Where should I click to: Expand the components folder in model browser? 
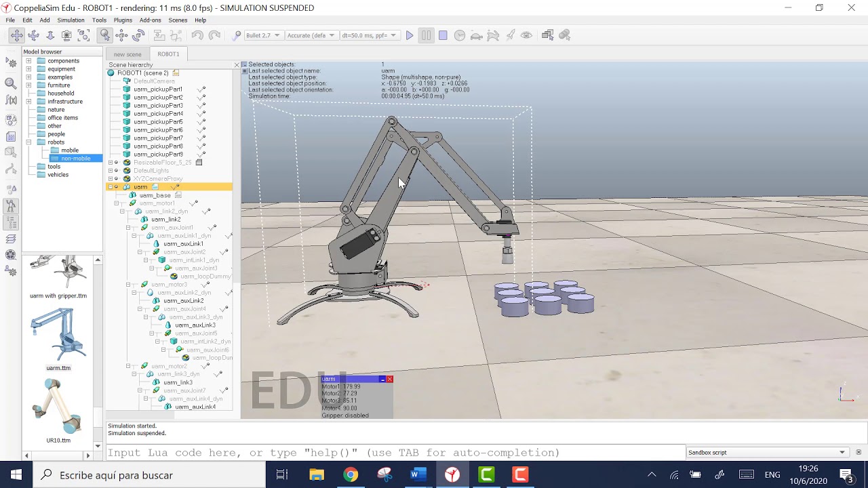click(28, 61)
